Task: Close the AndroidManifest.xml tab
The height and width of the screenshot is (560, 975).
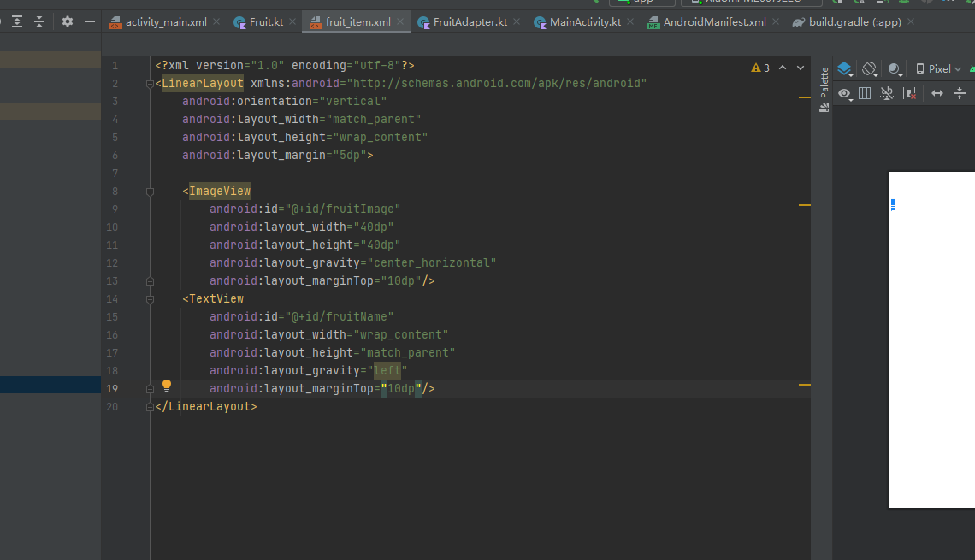Action: [x=776, y=21]
